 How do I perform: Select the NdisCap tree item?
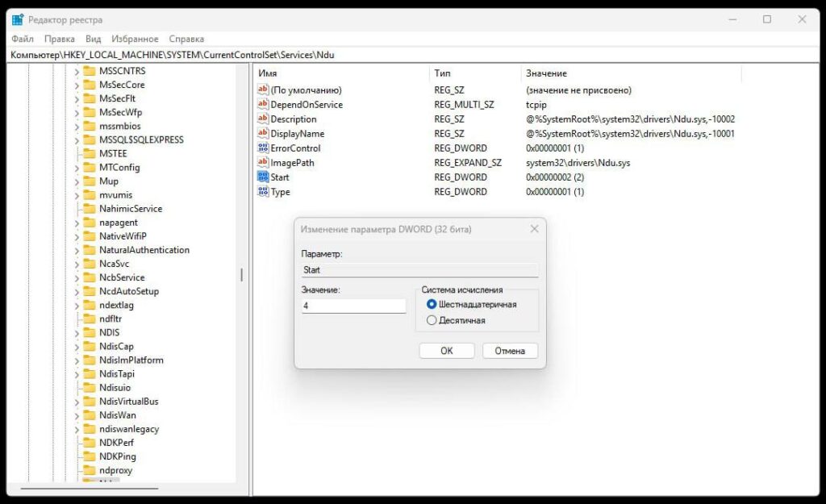(116, 346)
